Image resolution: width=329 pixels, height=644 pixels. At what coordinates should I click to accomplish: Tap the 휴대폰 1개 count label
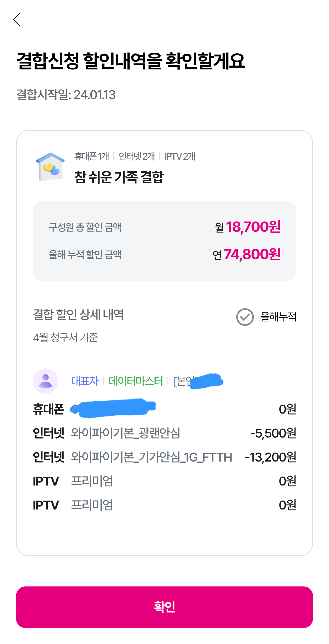[x=92, y=156]
